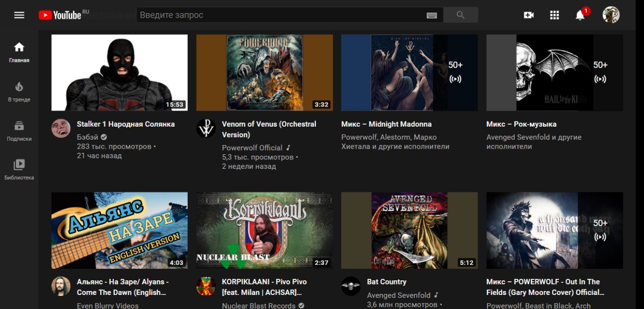The image size is (644, 309).
Task: Open the Avenged Sevenfold channel name under Bat Country
Action: [x=399, y=295]
